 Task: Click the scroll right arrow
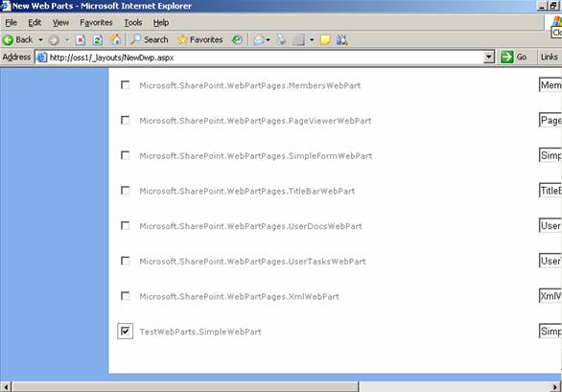(555, 387)
